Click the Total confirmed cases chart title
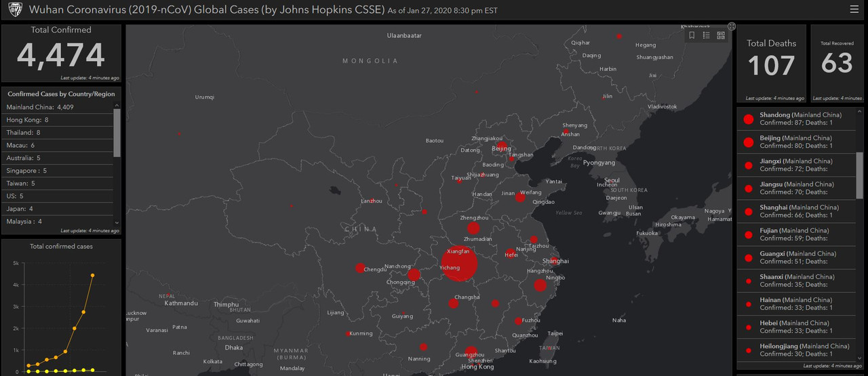868x376 pixels. (61, 247)
